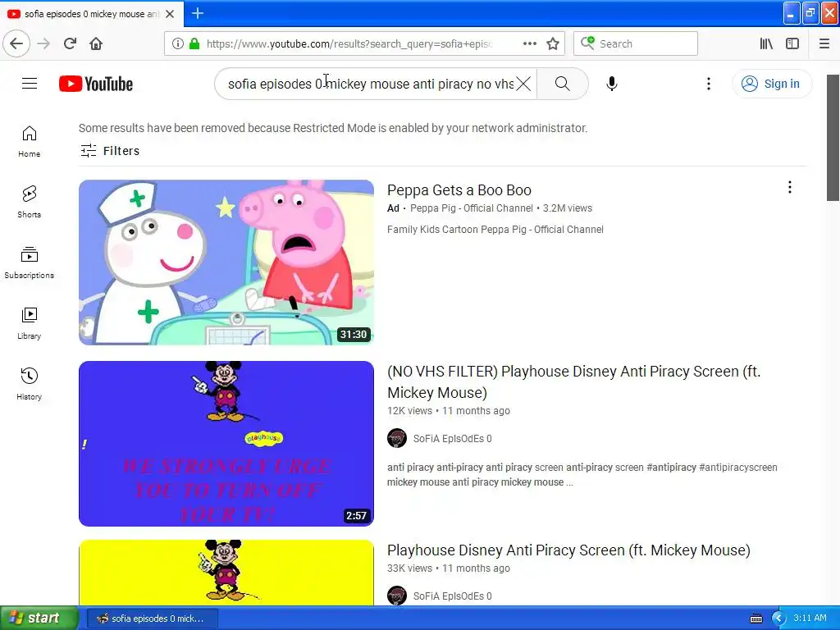Open page actions three-dot menu in URL bar
This screenshot has height=630, width=840.
tap(530, 43)
